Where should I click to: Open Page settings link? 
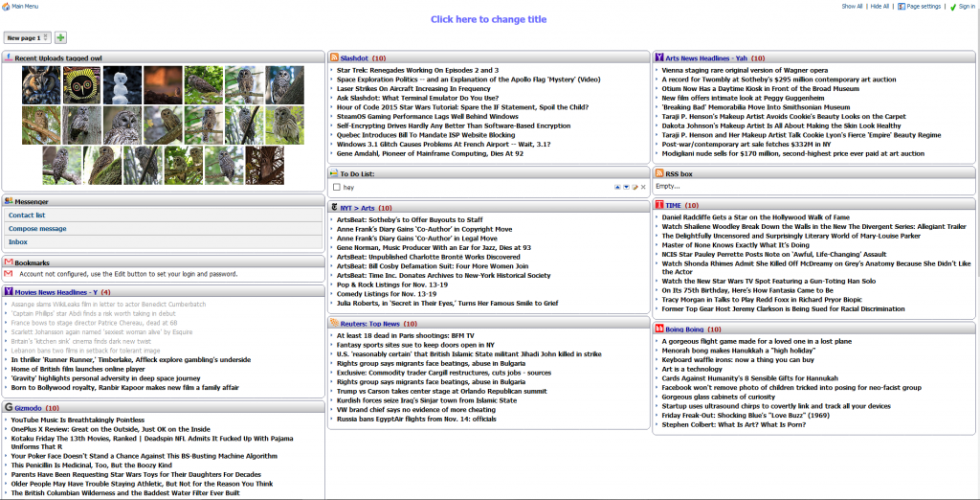coord(924,7)
